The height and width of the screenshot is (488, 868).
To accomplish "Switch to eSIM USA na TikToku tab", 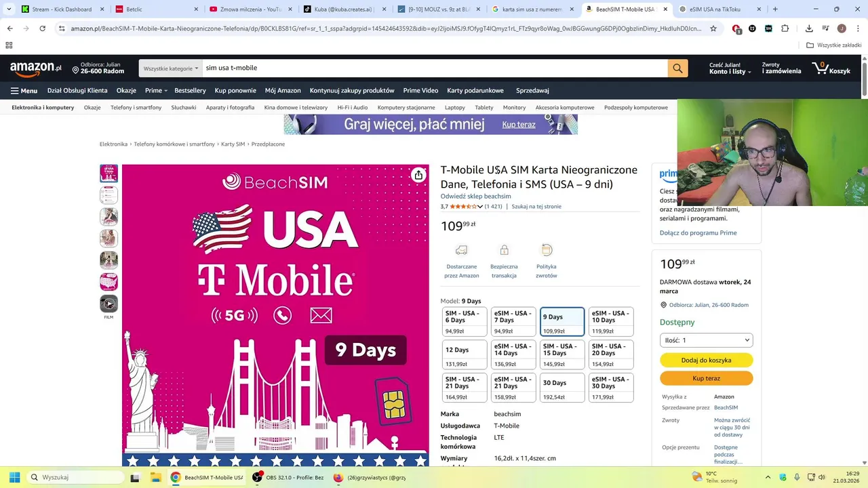I will 718,9.
